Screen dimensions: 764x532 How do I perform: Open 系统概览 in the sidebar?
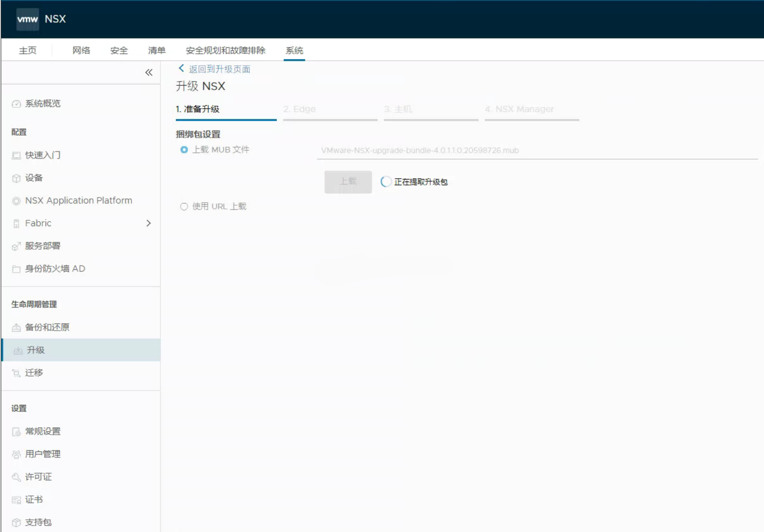pyautogui.click(x=43, y=104)
